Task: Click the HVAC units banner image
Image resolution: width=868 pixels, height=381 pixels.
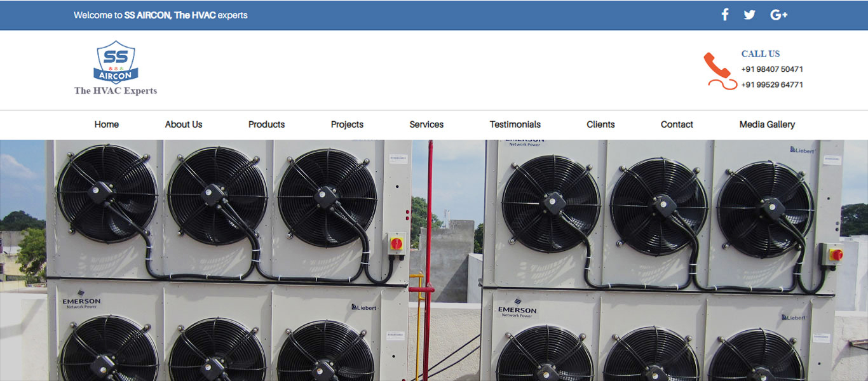Action: tap(434, 260)
